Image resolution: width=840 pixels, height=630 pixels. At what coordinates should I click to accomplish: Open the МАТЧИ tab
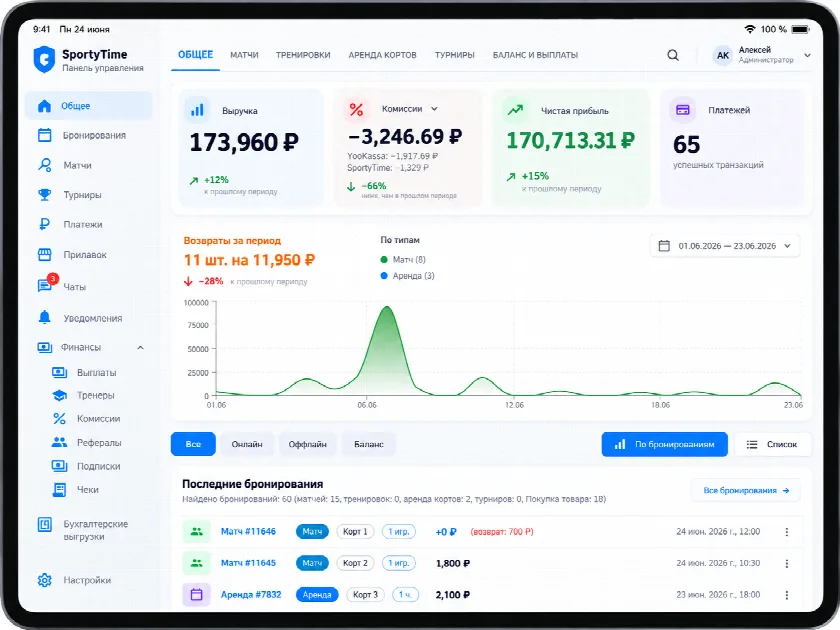[244, 55]
